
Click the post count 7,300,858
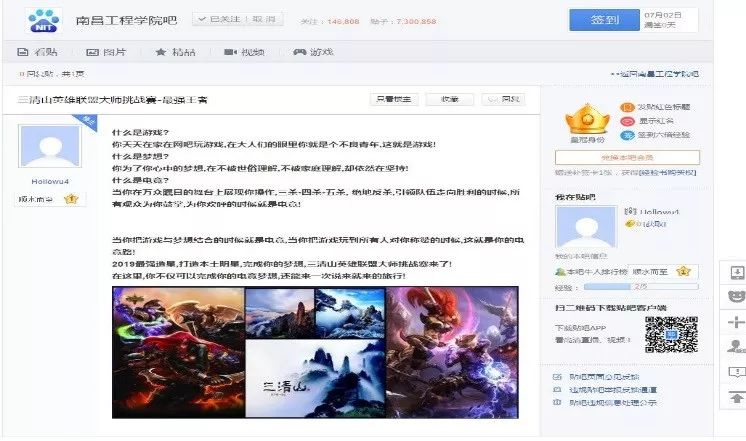(x=416, y=21)
